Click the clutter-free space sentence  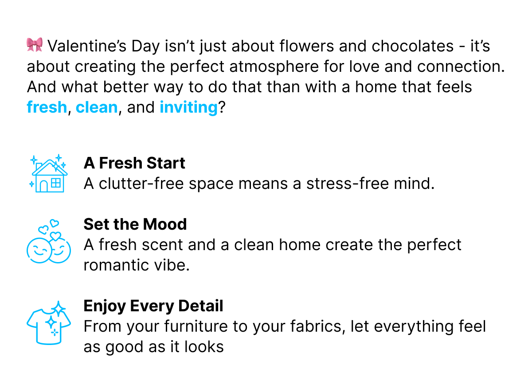pos(259,184)
